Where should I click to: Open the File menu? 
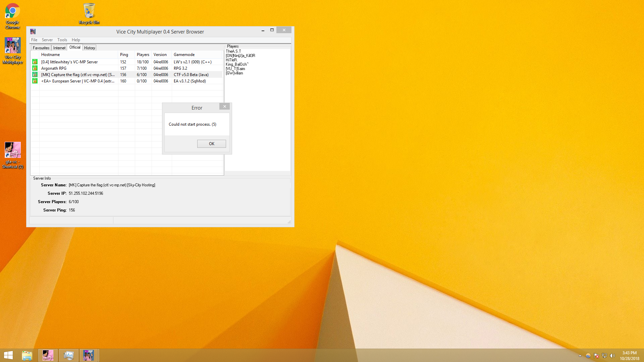point(34,40)
